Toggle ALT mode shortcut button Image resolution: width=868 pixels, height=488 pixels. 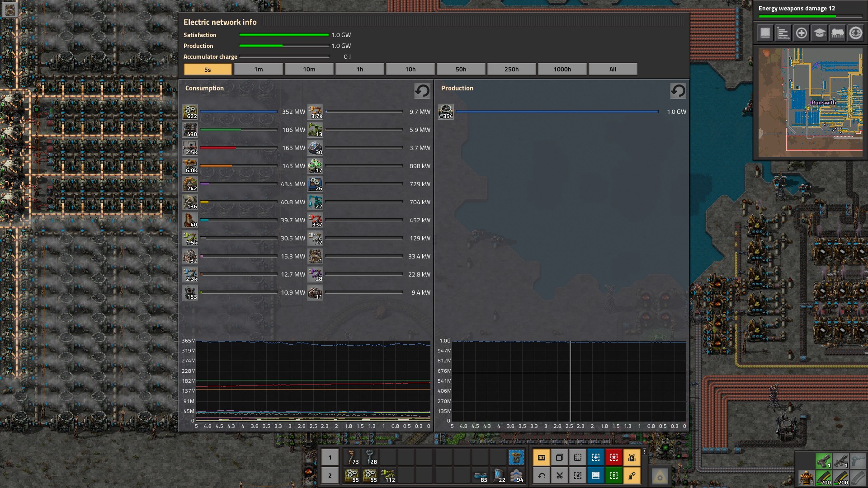[x=541, y=457]
